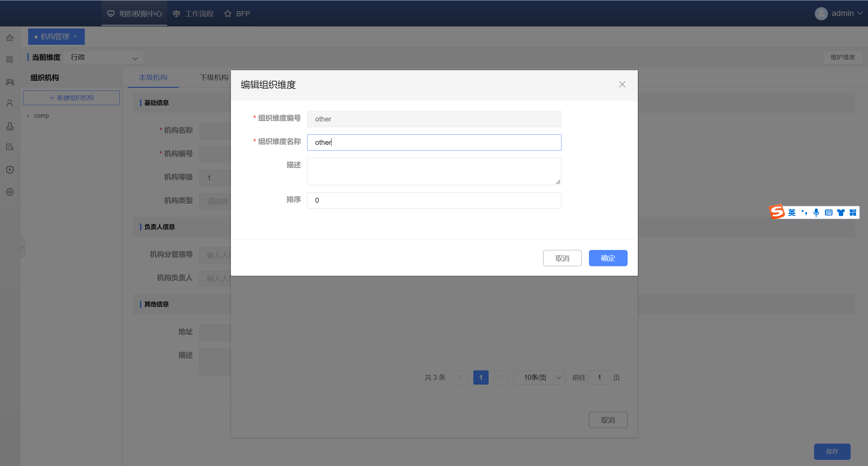Click 取消 next to 确定
868x466 pixels.
[562, 258]
